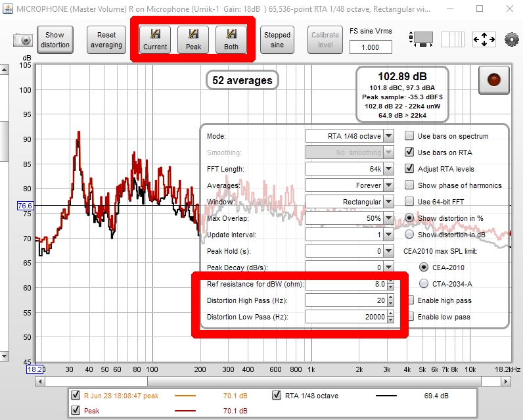Click the four-arrow graph move icon
This screenshot has width=523, height=420.
(x=484, y=39)
